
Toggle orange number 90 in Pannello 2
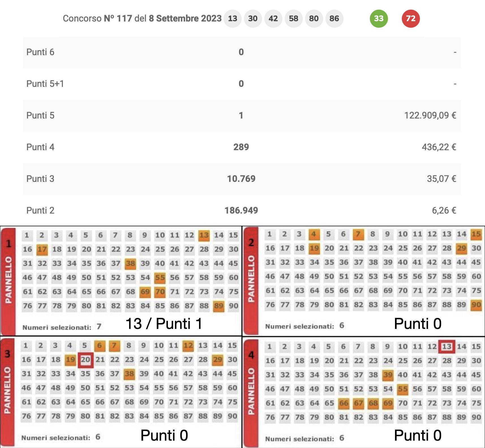(x=476, y=305)
